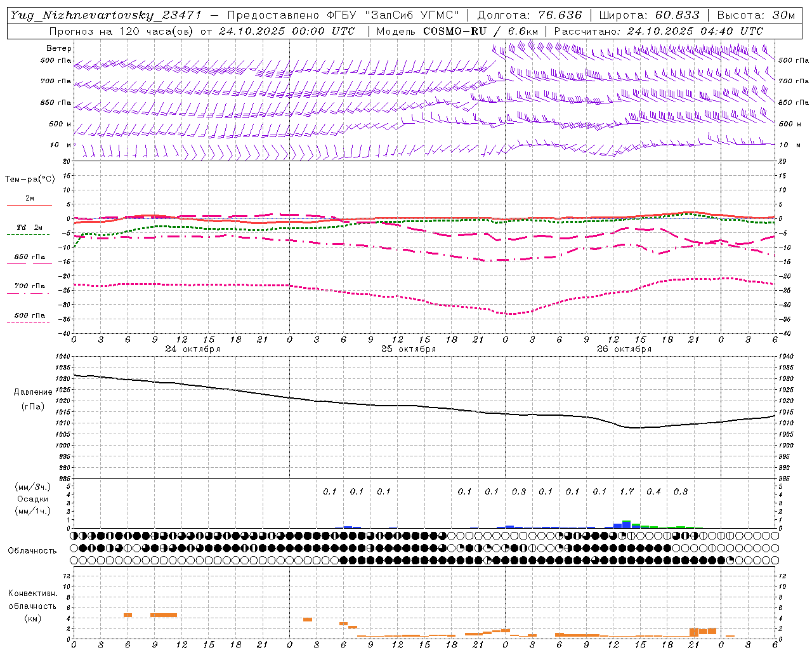812x650 pixels.
Task: Click the Осадки panel label
Action: point(32,499)
